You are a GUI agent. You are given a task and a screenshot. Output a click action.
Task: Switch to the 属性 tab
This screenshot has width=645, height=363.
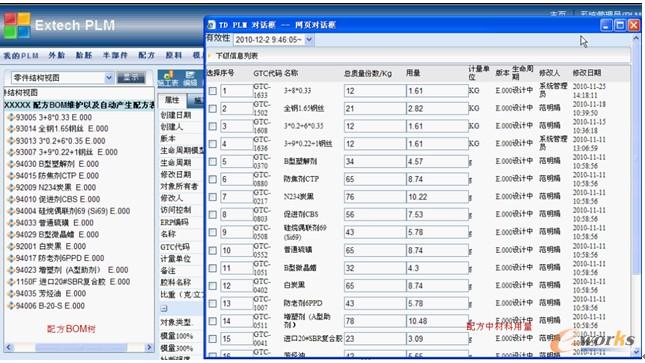tap(172, 100)
